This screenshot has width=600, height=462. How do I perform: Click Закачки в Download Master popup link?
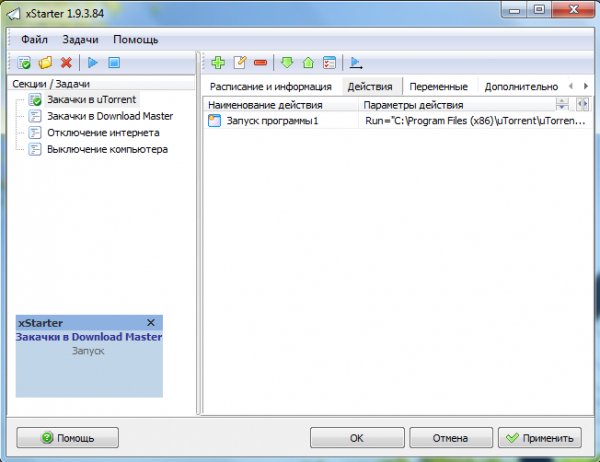click(x=89, y=337)
